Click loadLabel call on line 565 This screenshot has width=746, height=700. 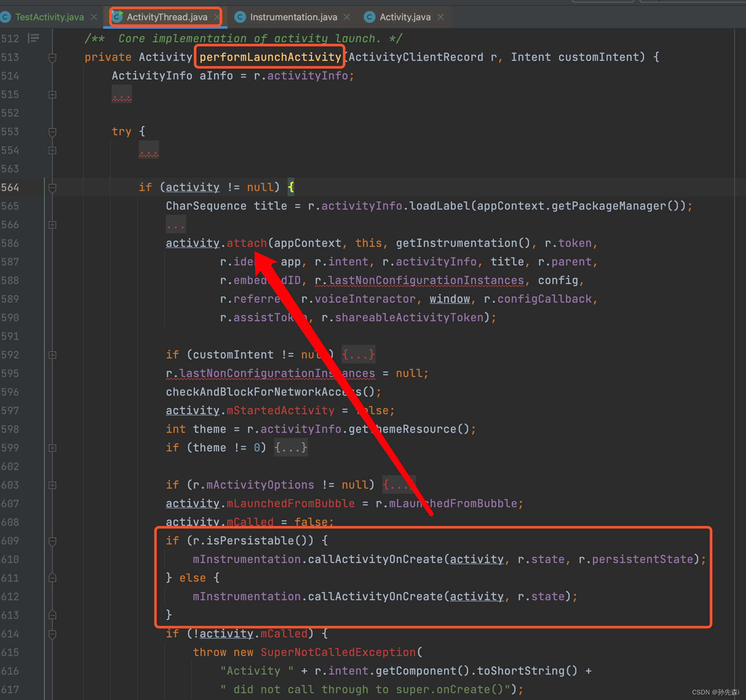[439, 206]
